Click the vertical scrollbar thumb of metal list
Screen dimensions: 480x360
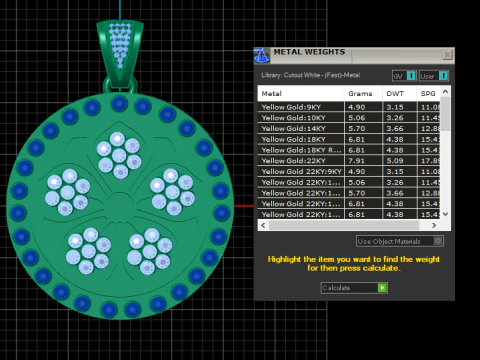[x=445, y=114]
